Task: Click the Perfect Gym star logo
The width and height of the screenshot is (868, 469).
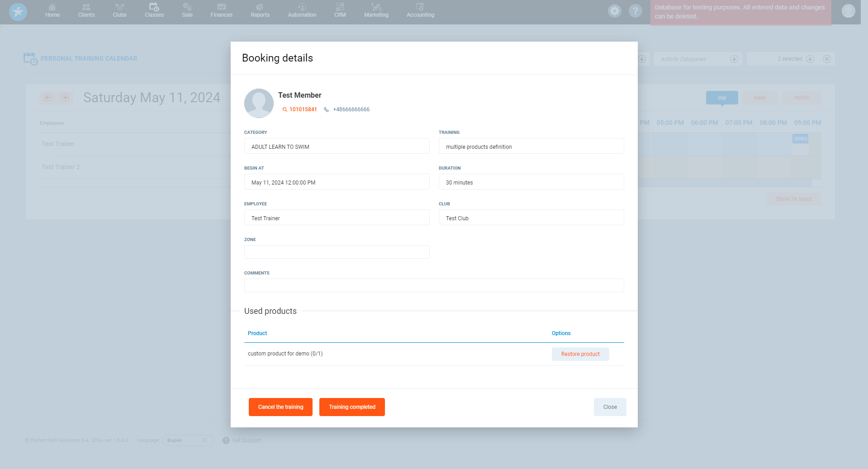Action: point(18,12)
